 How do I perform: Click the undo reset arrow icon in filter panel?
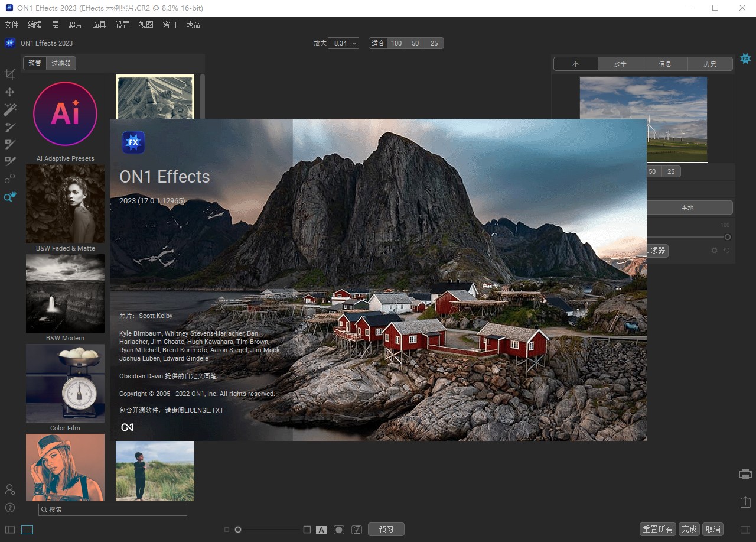pyautogui.click(x=726, y=251)
